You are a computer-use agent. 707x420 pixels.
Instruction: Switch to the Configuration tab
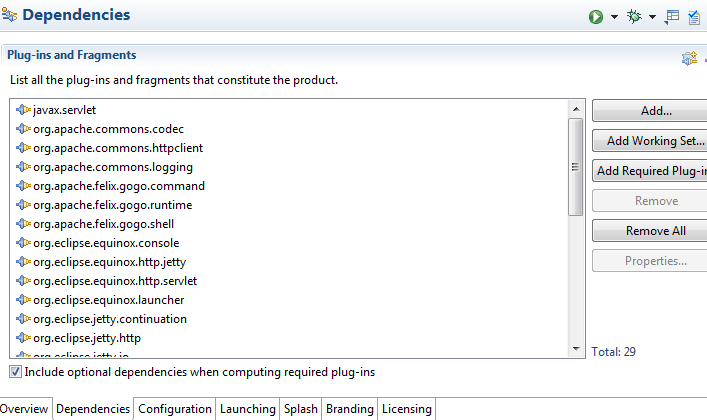pyautogui.click(x=175, y=409)
